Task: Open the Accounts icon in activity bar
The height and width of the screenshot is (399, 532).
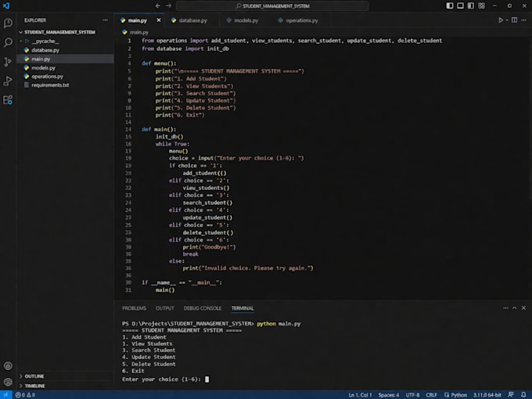Action: [x=8, y=366]
